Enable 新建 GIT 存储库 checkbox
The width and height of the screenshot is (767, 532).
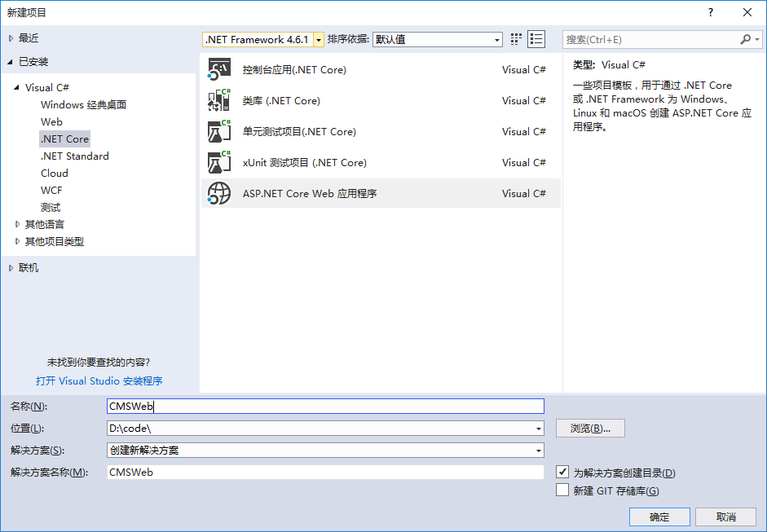click(562, 490)
